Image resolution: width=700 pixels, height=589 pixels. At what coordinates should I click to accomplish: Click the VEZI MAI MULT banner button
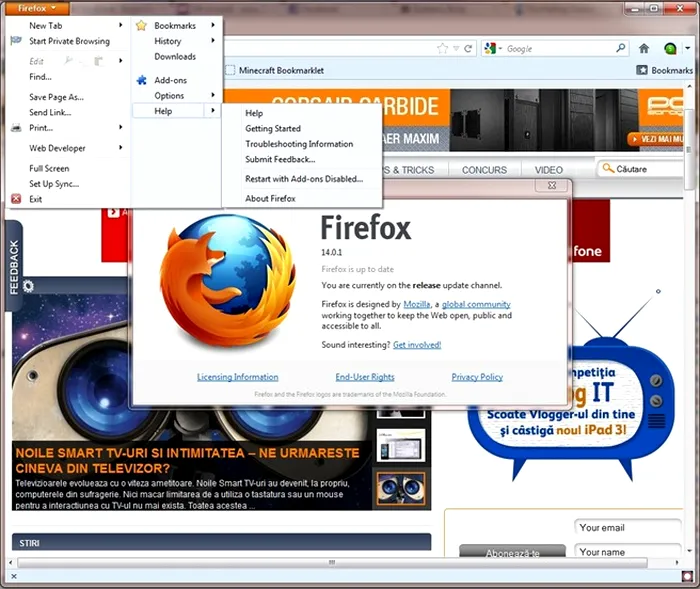click(x=655, y=139)
